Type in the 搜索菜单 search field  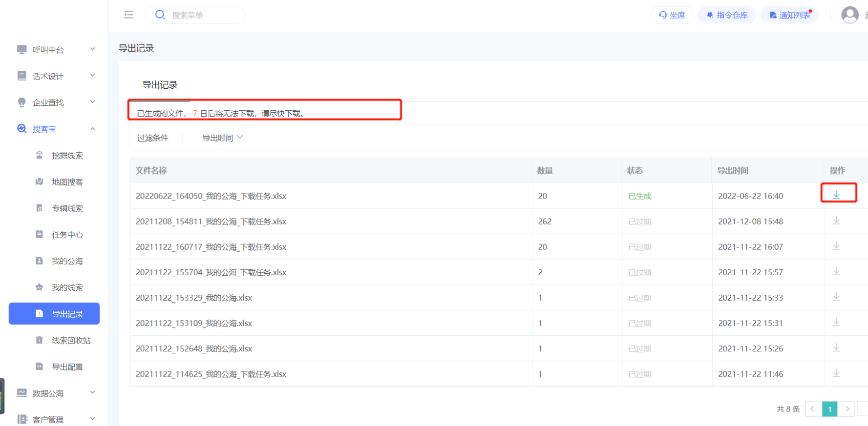(x=203, y=15)
